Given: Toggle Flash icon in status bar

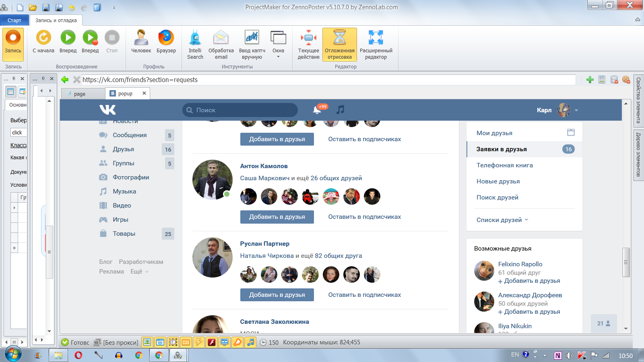Looking at the screenshot, I should pos(212,342).
